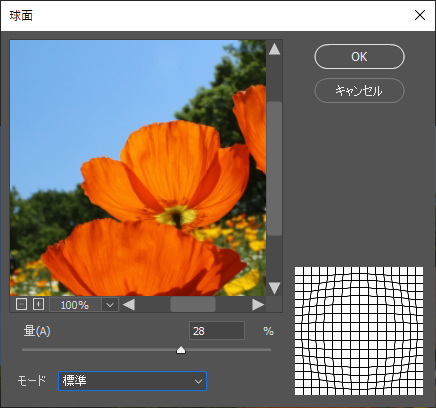Click the 量 amount slider handle
The width and height of the screenshot is (436, 408).
[x=181, y=350]
